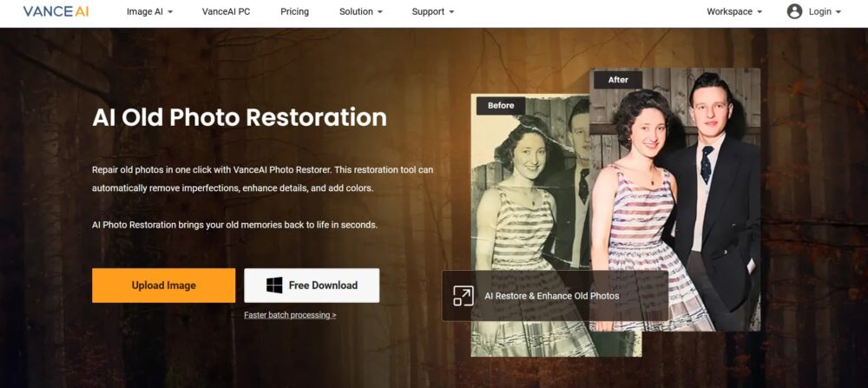The width and height of the screenshot is (868, 388).
Task: Follow the Faster batch processing link
Action: (290, 315)
